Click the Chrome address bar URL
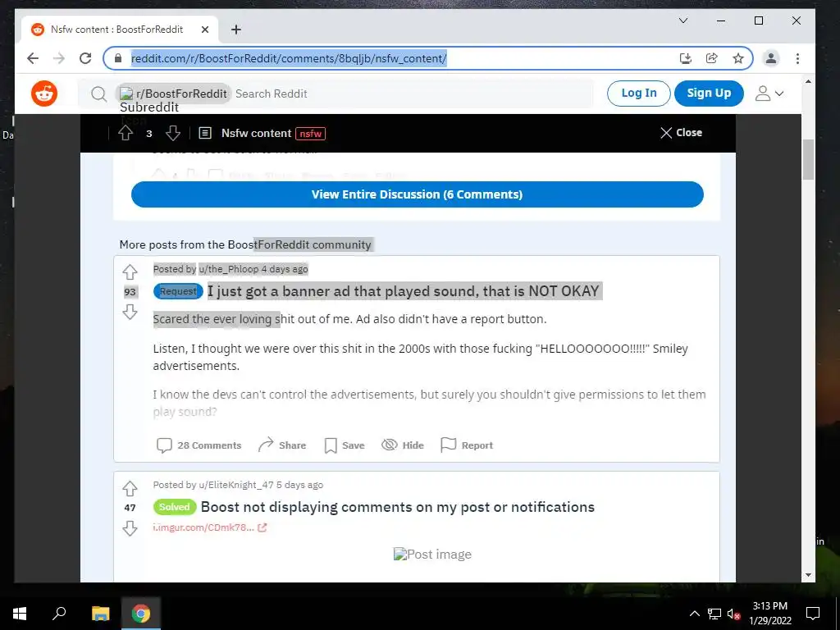Viewport: 840px width, 630px height. click(x=289, y=58)
